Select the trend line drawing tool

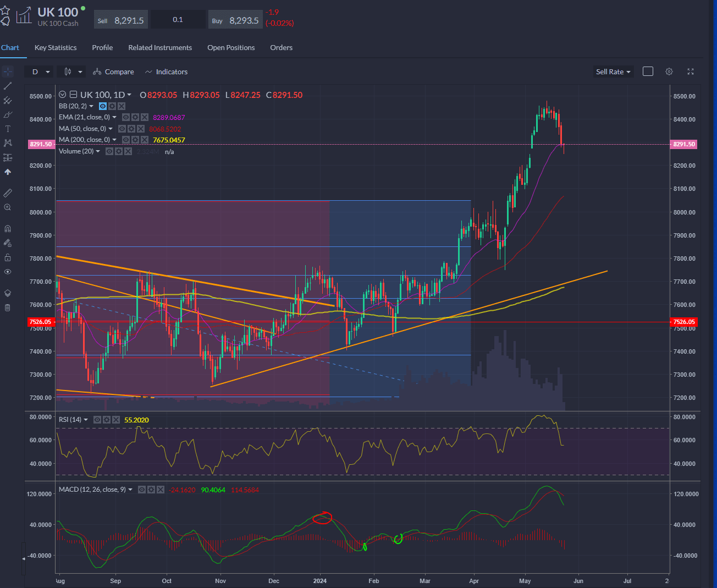point(8,86)
